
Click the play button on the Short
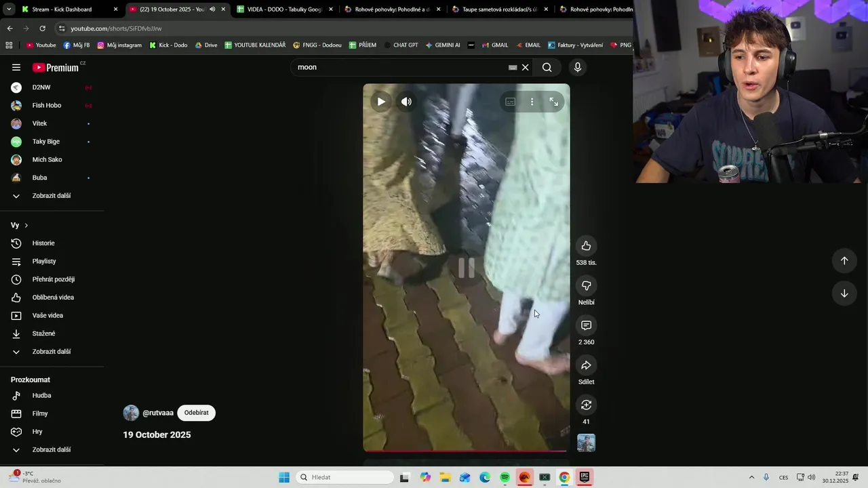click(x=381, y=102)
